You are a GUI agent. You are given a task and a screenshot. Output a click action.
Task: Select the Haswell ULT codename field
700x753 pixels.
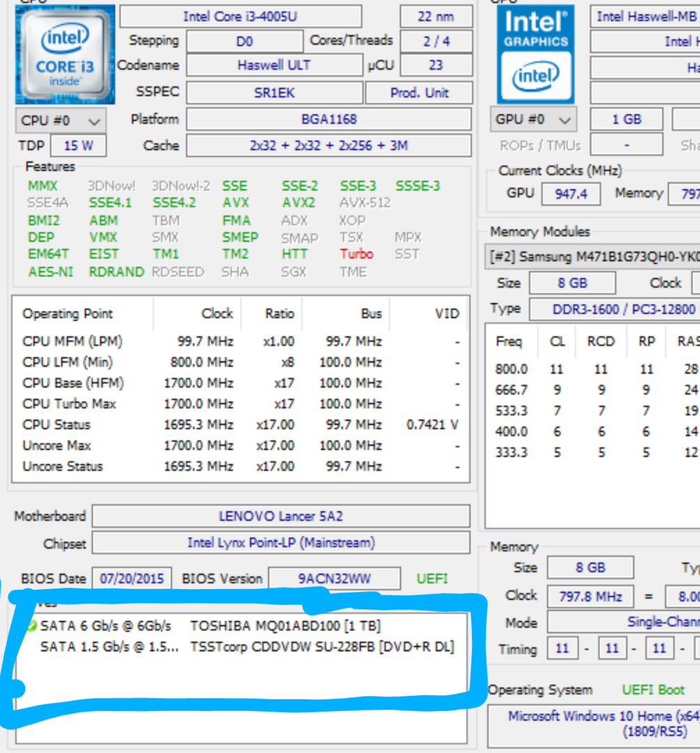click(x=274, y=65)
